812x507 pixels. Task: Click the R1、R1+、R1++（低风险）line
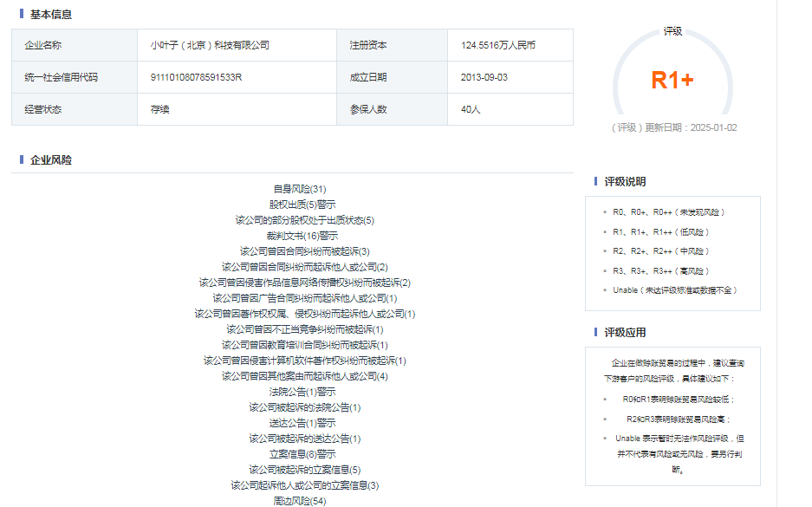click(661, 232)
